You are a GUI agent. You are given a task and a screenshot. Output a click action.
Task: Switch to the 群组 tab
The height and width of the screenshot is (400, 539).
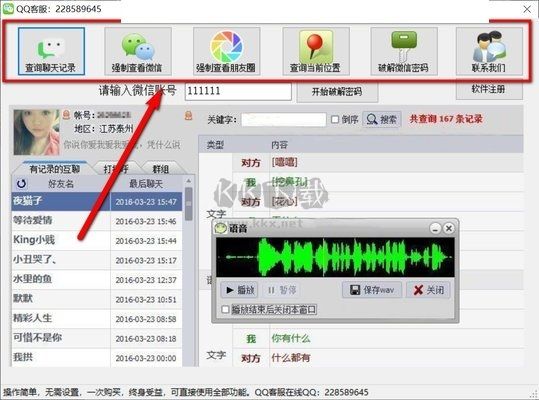pyautogui.click(x=161, y=169)
